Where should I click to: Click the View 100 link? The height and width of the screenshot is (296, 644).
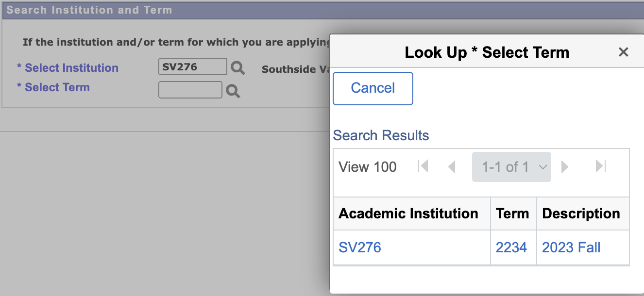pos(368,166)
